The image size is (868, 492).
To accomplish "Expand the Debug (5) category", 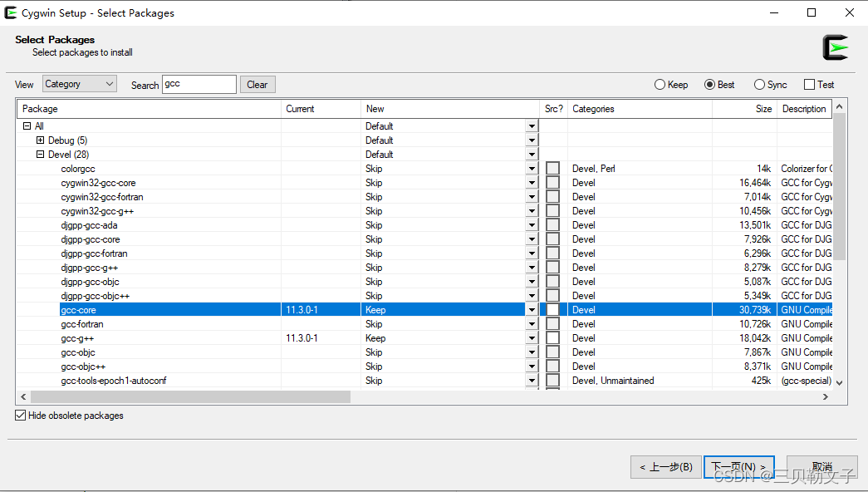I will click(x=40, y=140).
